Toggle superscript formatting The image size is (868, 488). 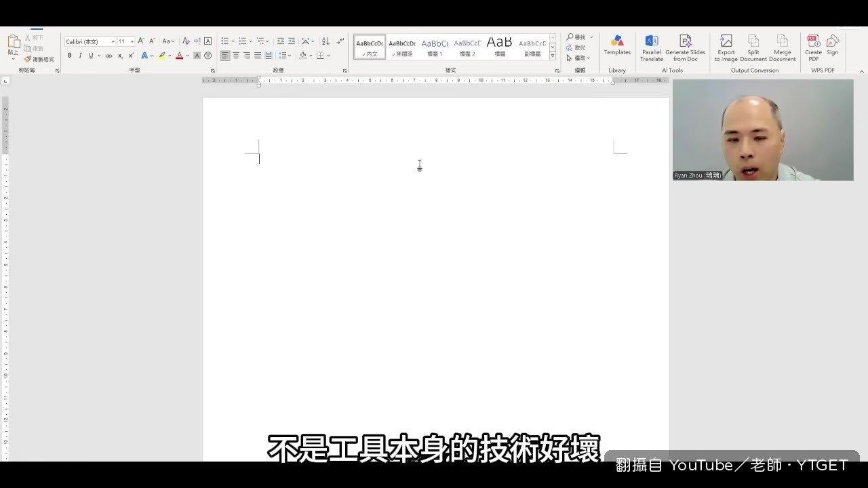(x=131, y=56)
